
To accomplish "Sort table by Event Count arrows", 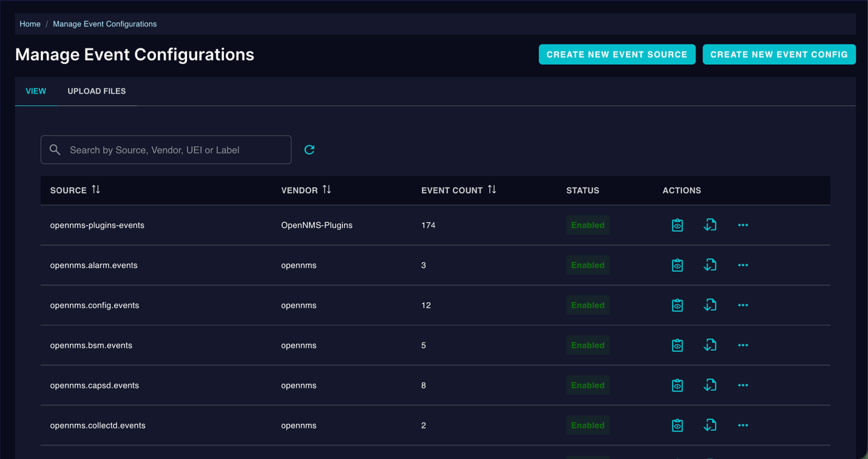I will [x=492, y=189].
